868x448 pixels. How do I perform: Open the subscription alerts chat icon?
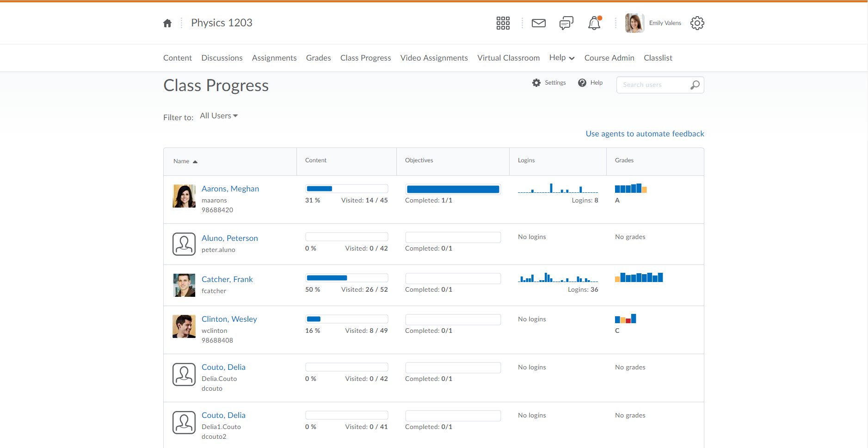point(566,23)
